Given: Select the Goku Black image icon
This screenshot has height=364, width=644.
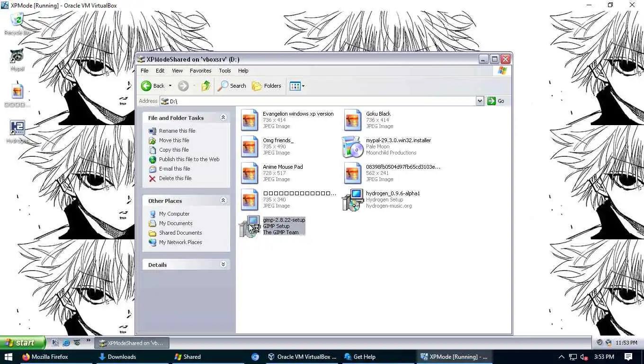Looking at the screenshot, I should [353, 120].
